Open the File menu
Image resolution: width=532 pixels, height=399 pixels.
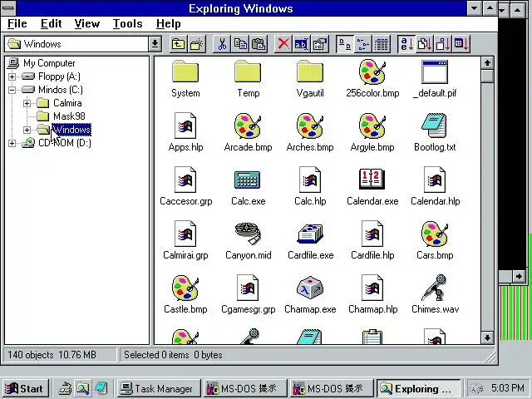pyautogui.click(x=17, y=24)
